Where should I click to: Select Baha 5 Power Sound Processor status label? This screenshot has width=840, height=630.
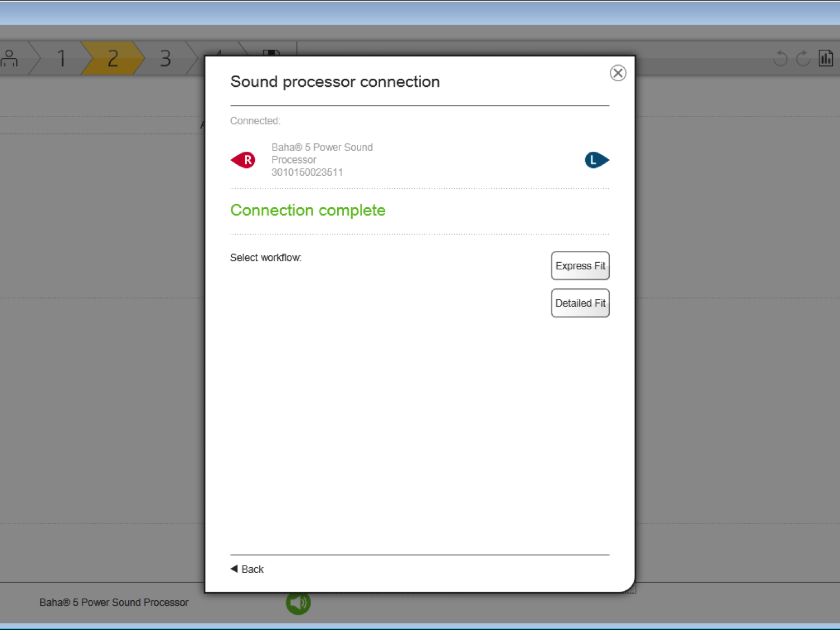click(114, 603)
